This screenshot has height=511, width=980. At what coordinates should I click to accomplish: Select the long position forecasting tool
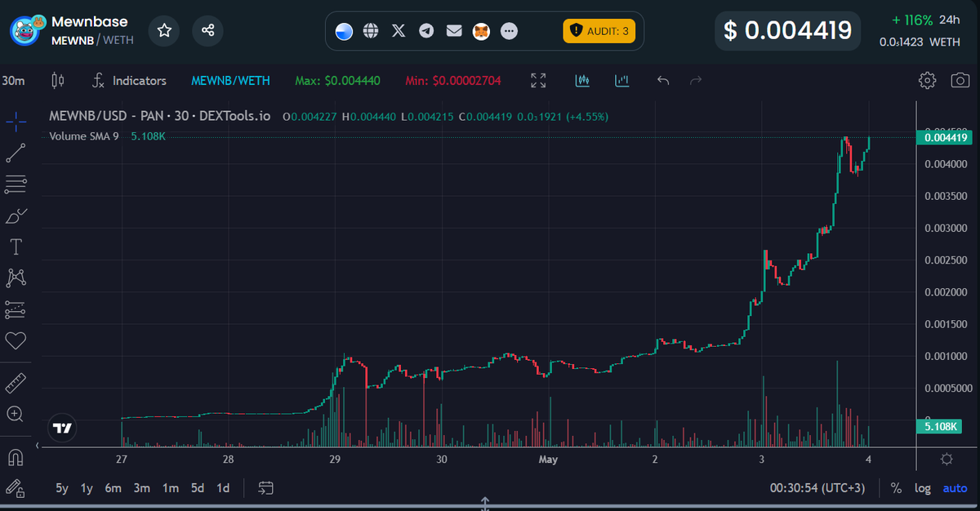(x=16, y=309)
